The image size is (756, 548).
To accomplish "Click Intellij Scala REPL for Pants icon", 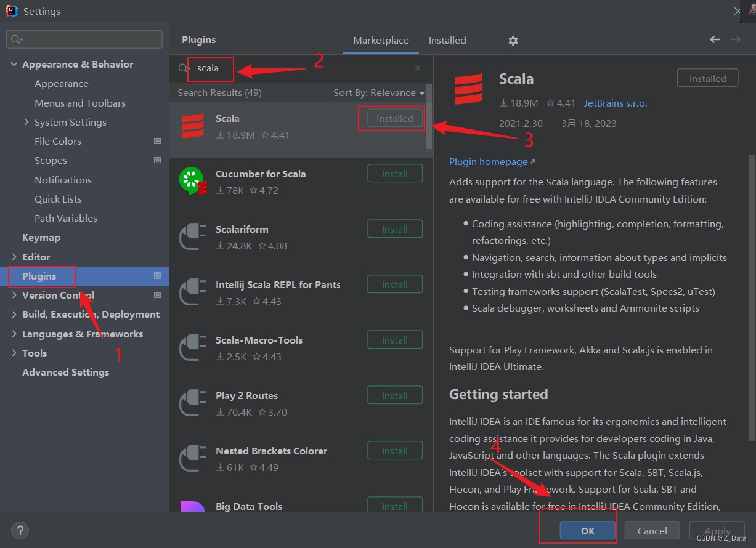I will (x=192, y=292).
